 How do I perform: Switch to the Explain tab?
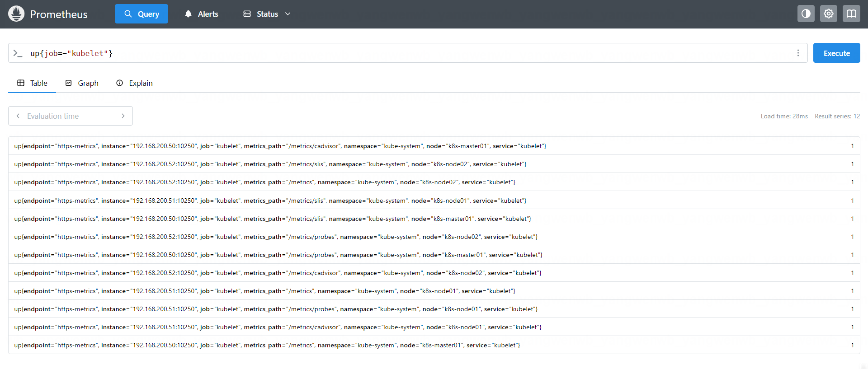134,83
